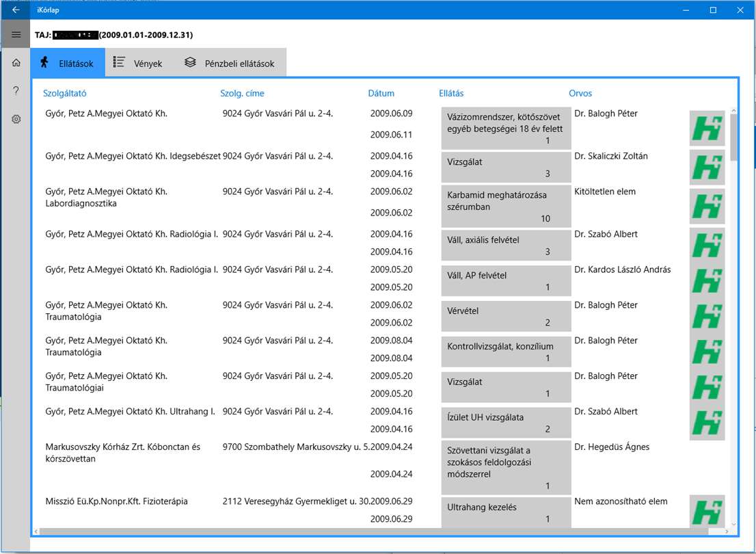Open the hamburger navigation menu
Image resolution: width=756 pixels, height=554 pixels.
click(16, 34)
